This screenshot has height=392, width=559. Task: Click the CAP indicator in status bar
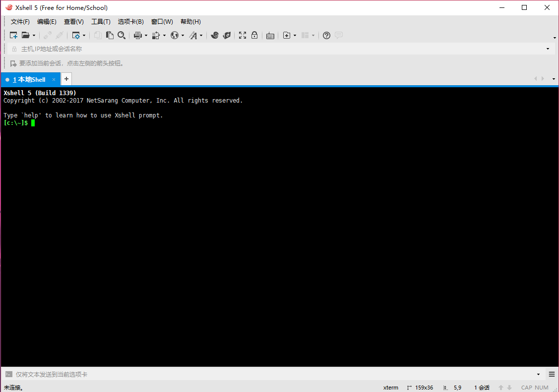tap(527, 388)
